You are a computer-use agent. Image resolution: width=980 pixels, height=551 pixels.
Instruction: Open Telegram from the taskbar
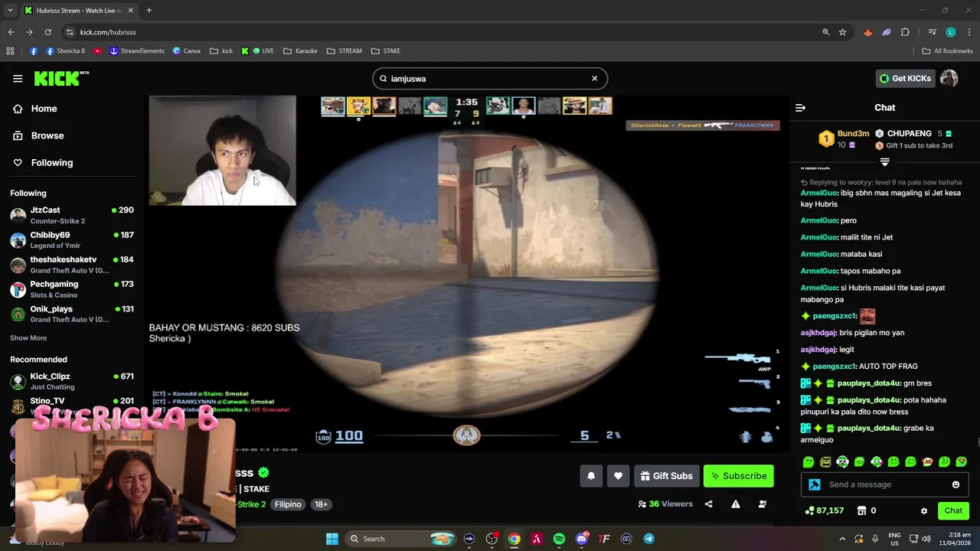(648, 539)
